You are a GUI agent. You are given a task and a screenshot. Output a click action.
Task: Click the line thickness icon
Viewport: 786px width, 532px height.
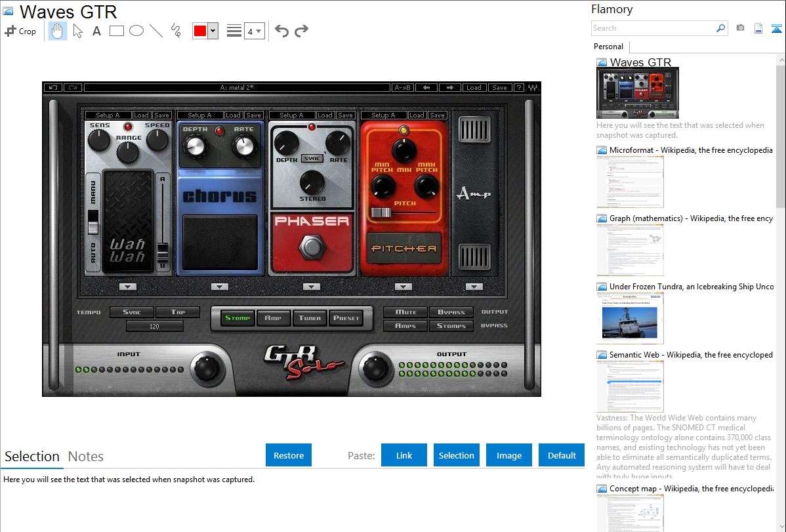[x=234, y=31]
